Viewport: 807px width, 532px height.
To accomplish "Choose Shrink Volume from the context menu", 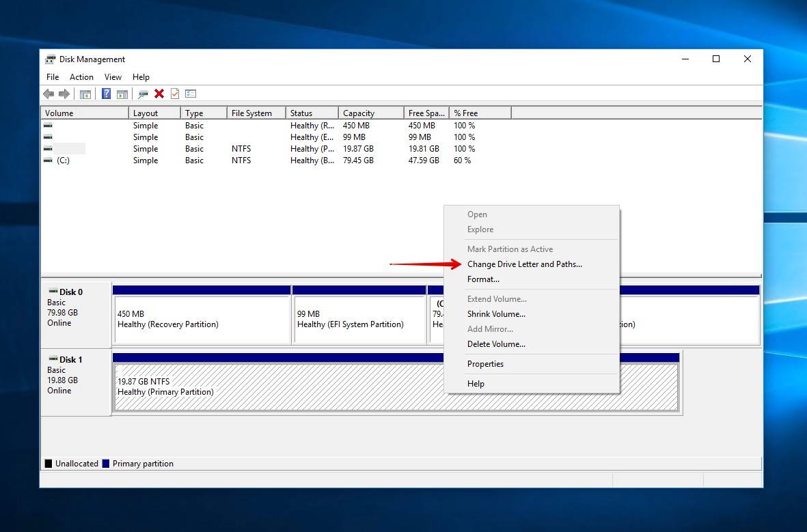I will [x=497, y=314].
